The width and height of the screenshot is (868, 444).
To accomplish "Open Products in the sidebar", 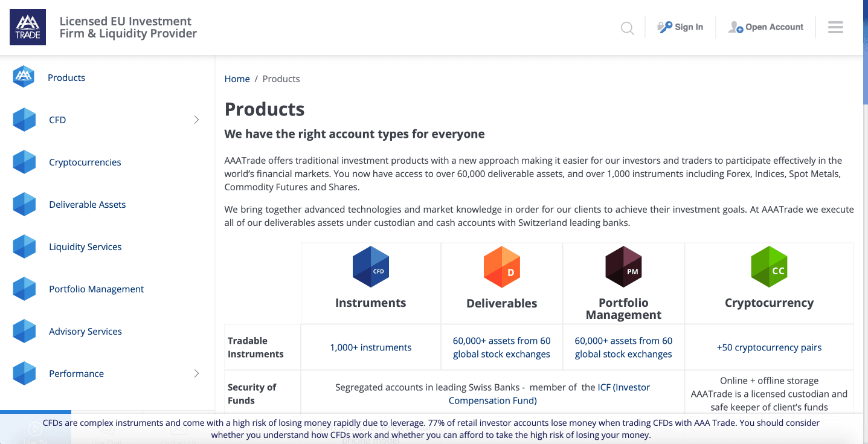I will coord(66,77).
